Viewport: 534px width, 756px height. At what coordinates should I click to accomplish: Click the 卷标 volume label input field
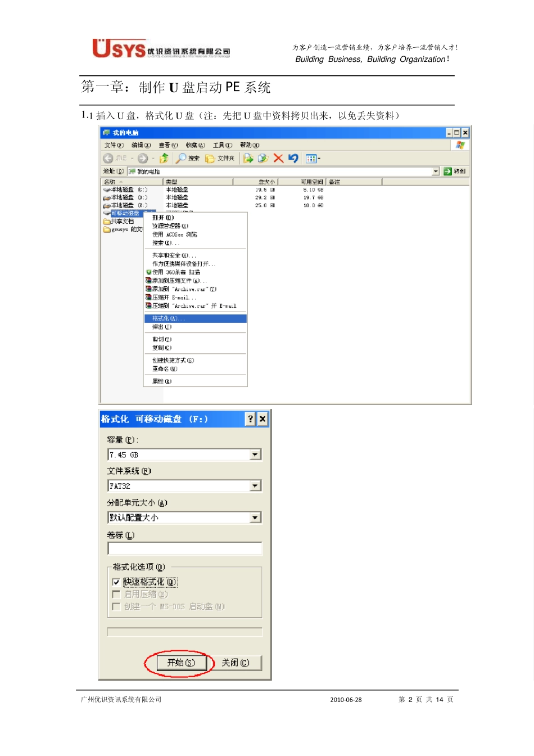point(185,549)
